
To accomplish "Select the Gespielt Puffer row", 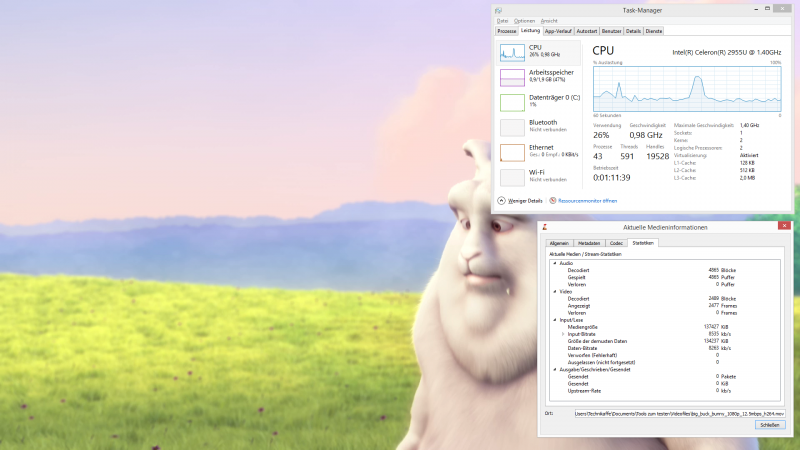I will [665, 278].
